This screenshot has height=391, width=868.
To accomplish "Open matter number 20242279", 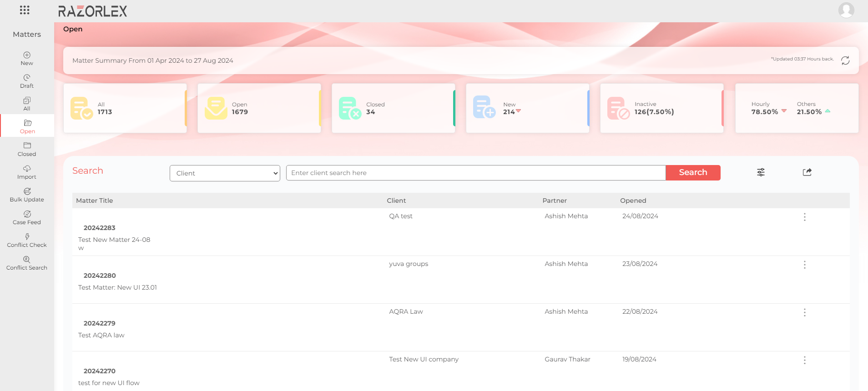I will [100, 323].
